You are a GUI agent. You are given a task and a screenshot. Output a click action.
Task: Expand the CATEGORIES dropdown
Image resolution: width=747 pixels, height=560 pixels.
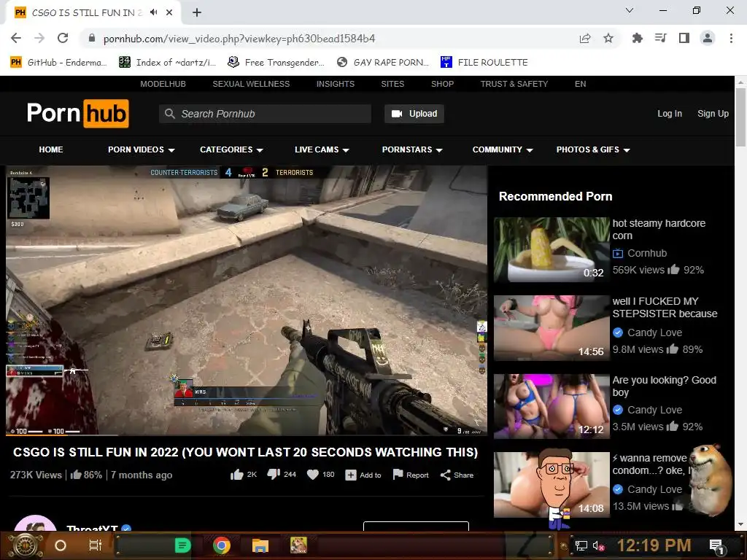pyautogui.click(x=231, y=149)
